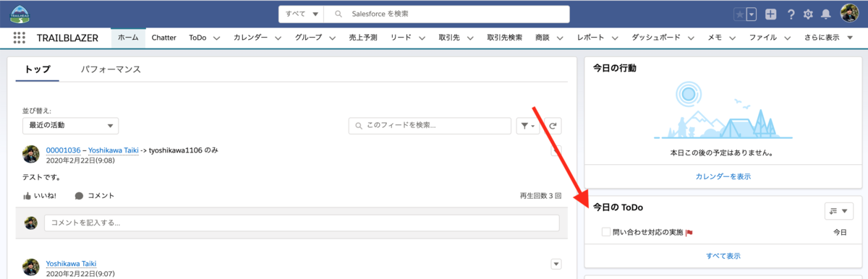Screen dimensions: 868x279
Task: Refresh the feed
Action: pyautogui.click(x=553, y=126)
